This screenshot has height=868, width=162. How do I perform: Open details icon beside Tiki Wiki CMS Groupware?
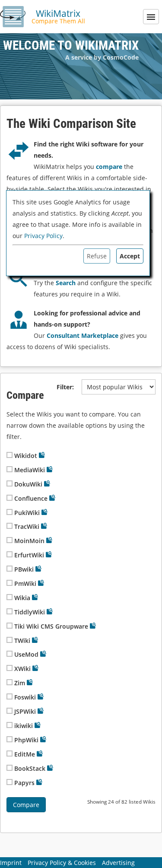(x=93, y=626)
